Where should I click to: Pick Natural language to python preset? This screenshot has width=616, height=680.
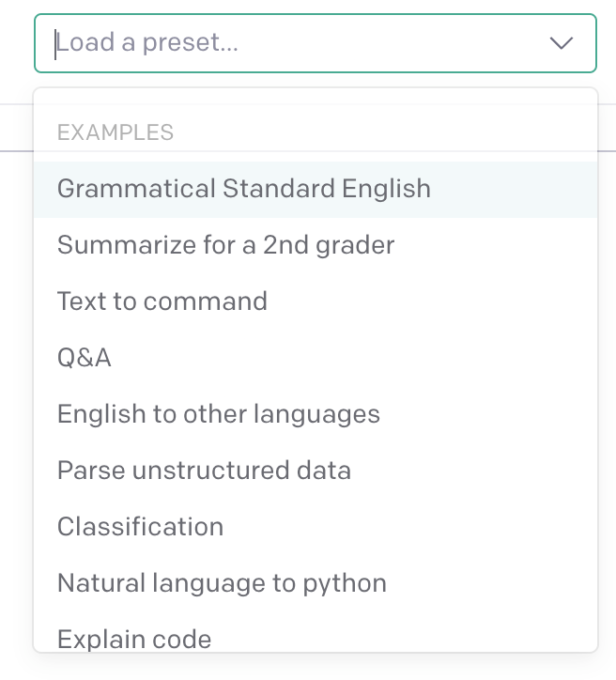pyautogui.click(x=222, y=583)
